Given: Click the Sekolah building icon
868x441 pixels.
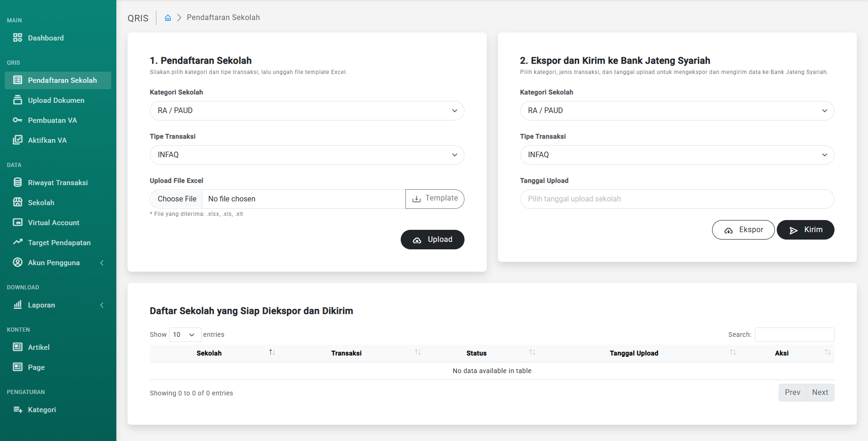Looking at the screenshot, I should 18,202.
